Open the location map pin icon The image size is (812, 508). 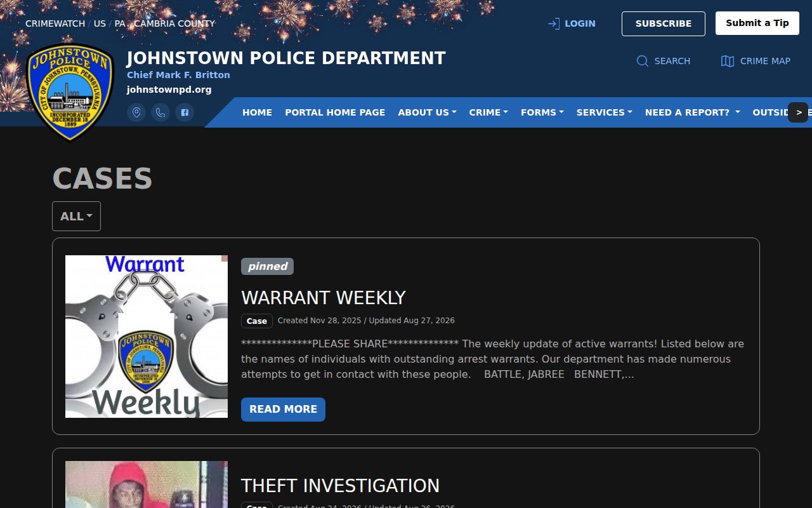pos(136,112)
